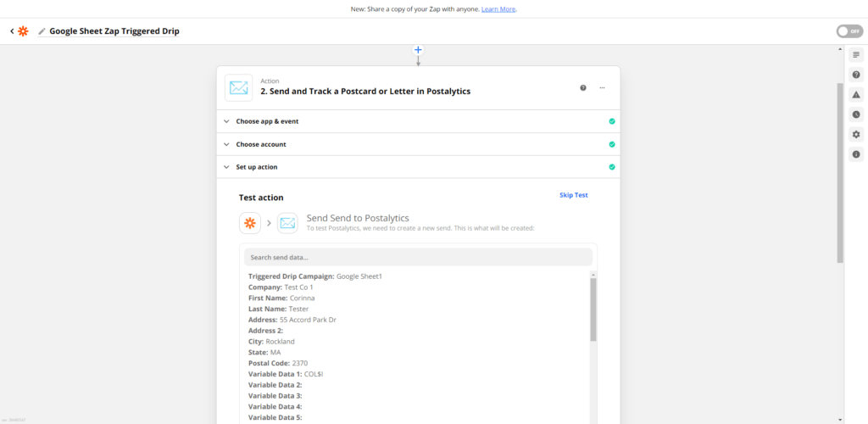Select the Variable Data 1: COL$I row

286,374
